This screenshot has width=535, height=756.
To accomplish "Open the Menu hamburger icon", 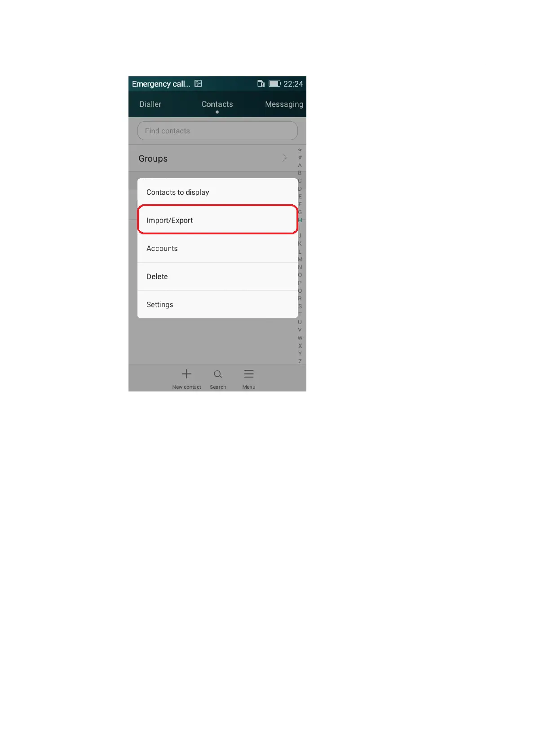I will [x=249, y=374].
